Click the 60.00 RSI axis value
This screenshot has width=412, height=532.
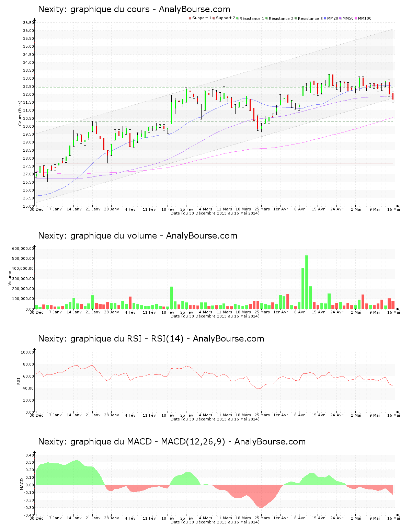tap(28, 376)
